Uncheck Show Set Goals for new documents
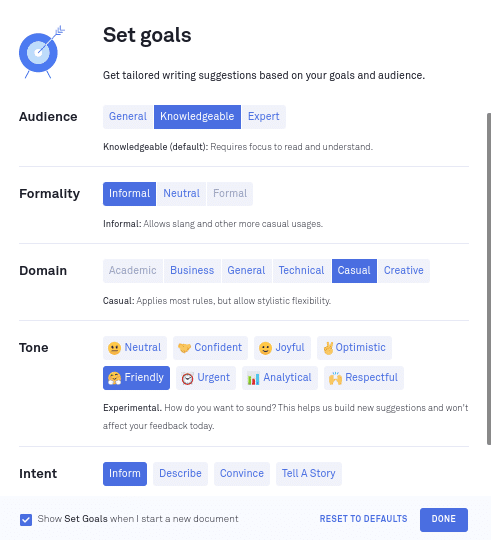 (26, 520)
